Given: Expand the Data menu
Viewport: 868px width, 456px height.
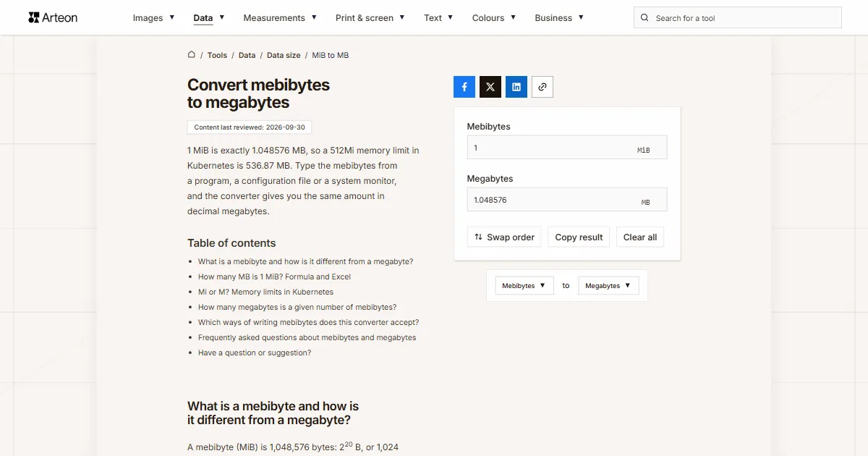Looking at the screenshot, I should [x=209, y=18].
